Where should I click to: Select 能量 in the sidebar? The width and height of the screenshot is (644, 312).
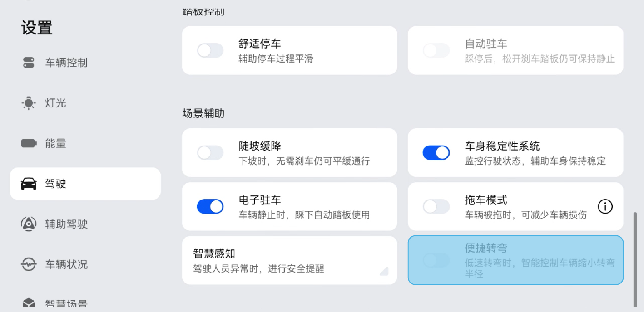click(55, 144)
